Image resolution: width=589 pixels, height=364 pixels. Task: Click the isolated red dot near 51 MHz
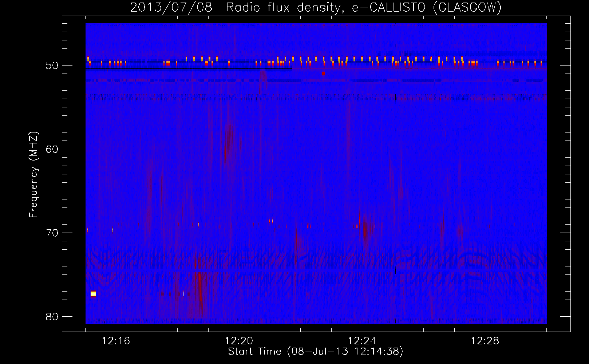tap(323, 74)
